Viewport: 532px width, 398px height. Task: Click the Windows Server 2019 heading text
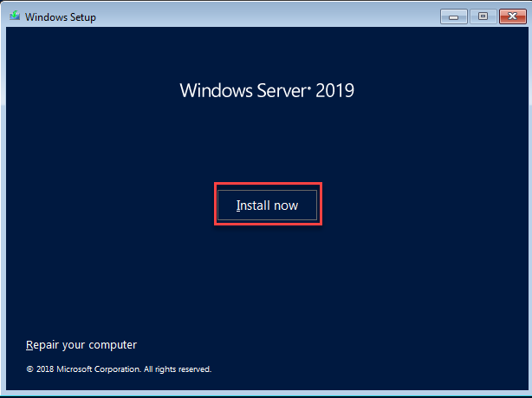(x=267, y=91)
